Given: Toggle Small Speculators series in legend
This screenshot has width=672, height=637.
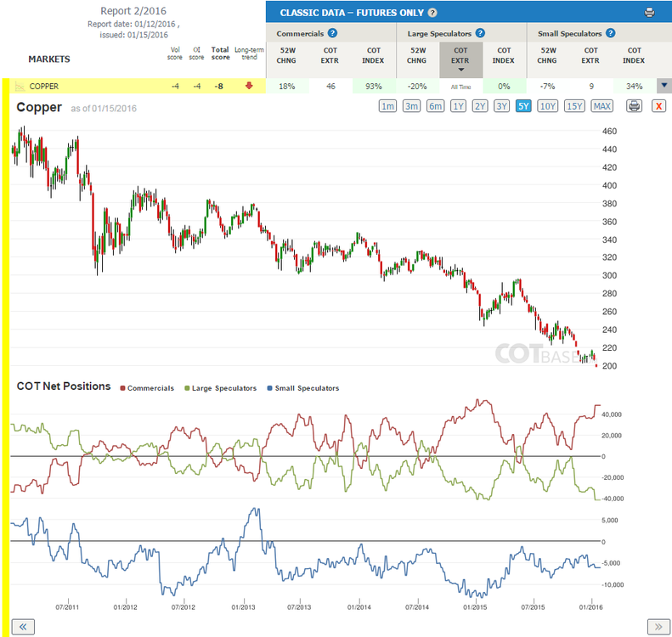Looking at the screenshot, I should (303, 388).
